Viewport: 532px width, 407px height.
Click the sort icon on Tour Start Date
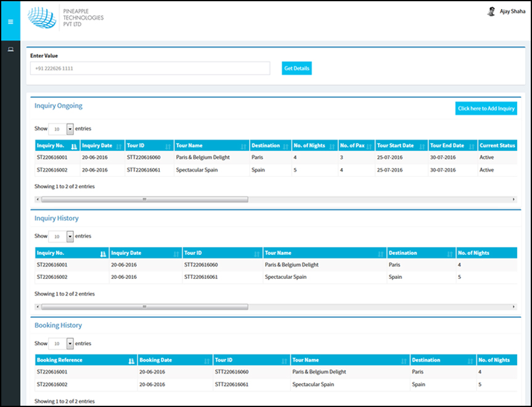(422, 145)
